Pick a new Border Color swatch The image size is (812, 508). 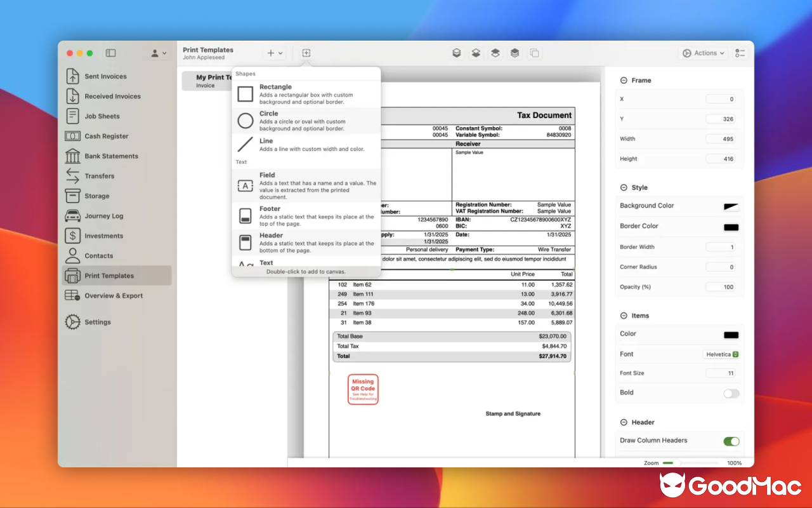(x=730, y=227)
